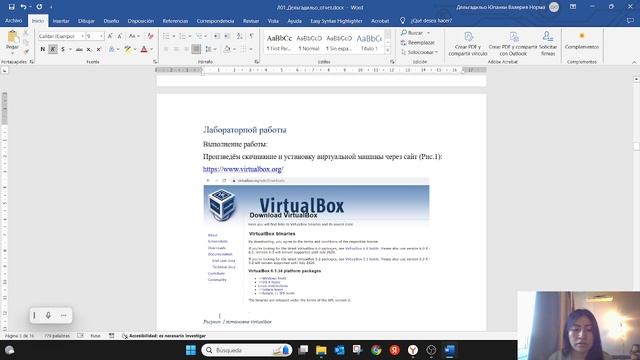The width and height of the screenshot is (640, 360).
Task: Open File Explorer from taskbar
Action: (321, 350)
